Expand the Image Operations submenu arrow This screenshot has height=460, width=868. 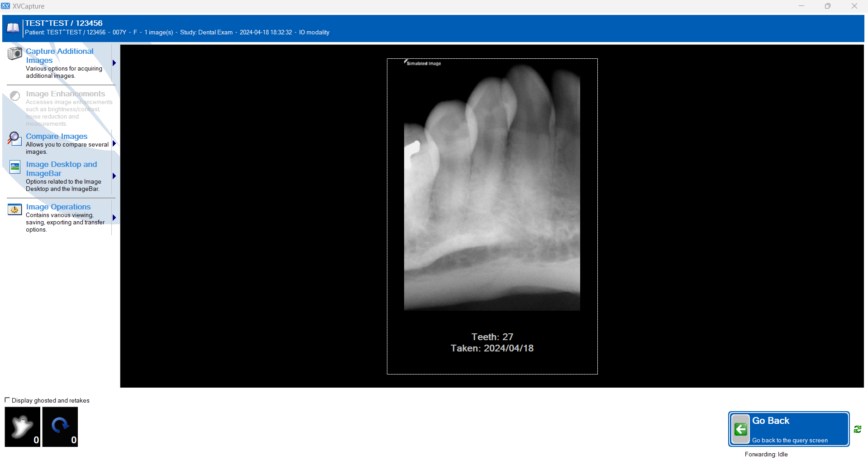point(114,218)
